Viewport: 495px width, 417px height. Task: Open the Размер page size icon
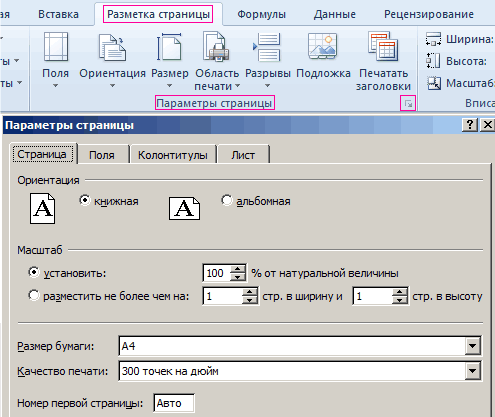(x=169, y=47)
